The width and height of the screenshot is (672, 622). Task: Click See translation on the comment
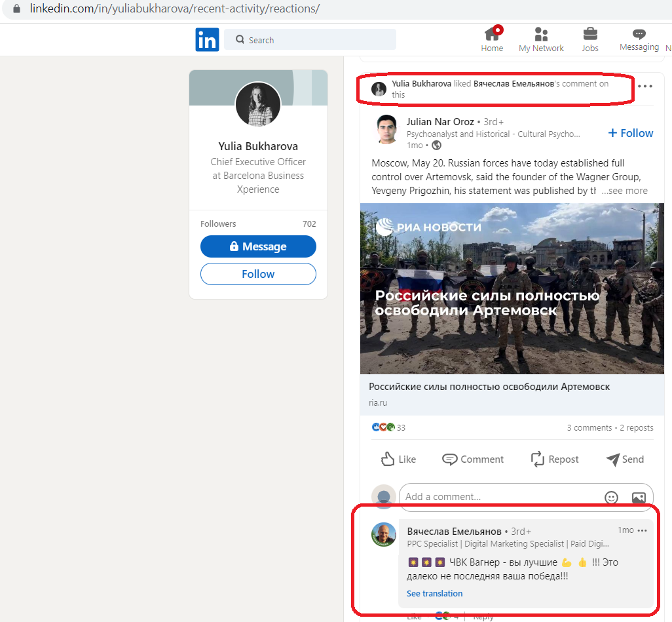[434, 593]
